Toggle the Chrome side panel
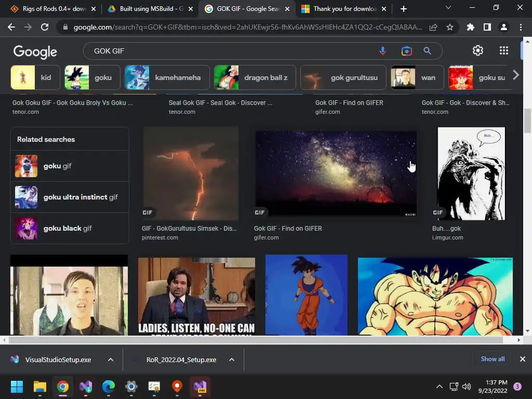 pyautogui.click(x=487, y=27)
